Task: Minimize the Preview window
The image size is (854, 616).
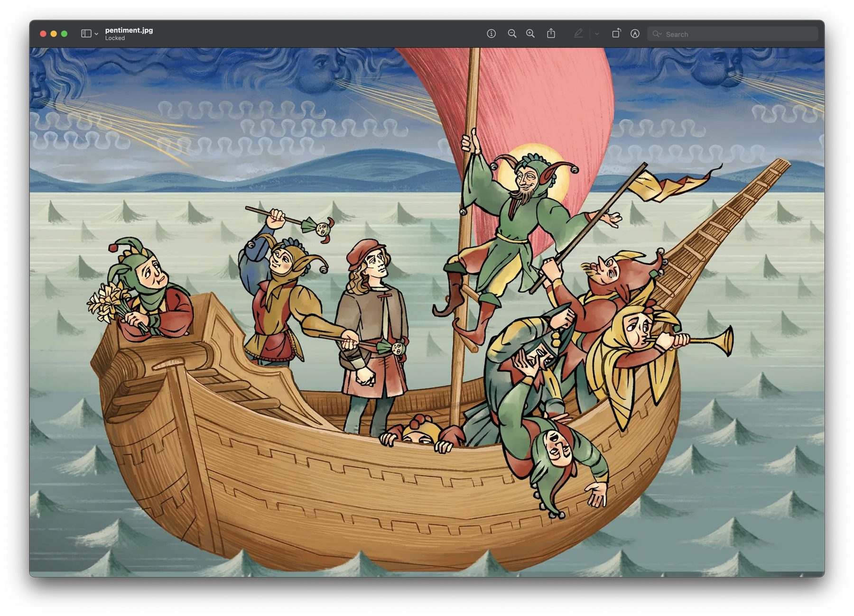Action: [x=54, y=34]
